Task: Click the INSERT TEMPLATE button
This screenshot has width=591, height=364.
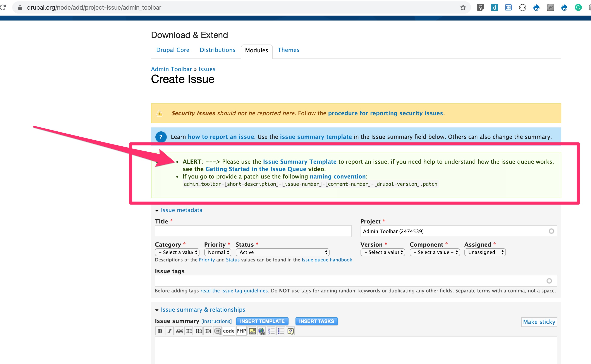Action: (x=262, y=321)
